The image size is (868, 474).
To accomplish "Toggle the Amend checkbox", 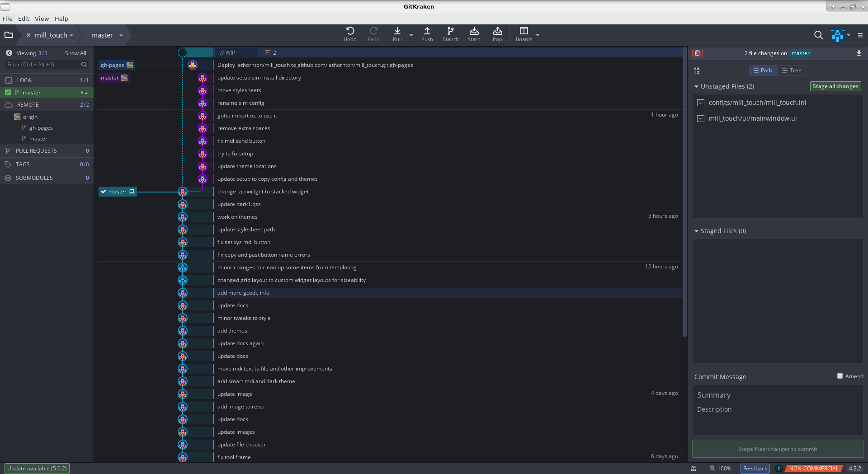I will tap(840, 376).
